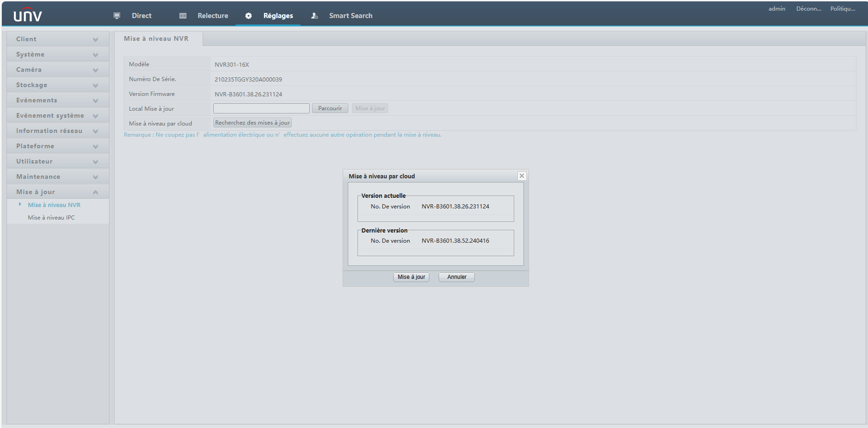Confirm update with Mise à jour button in dialog
868x428 pixels.
411,277
